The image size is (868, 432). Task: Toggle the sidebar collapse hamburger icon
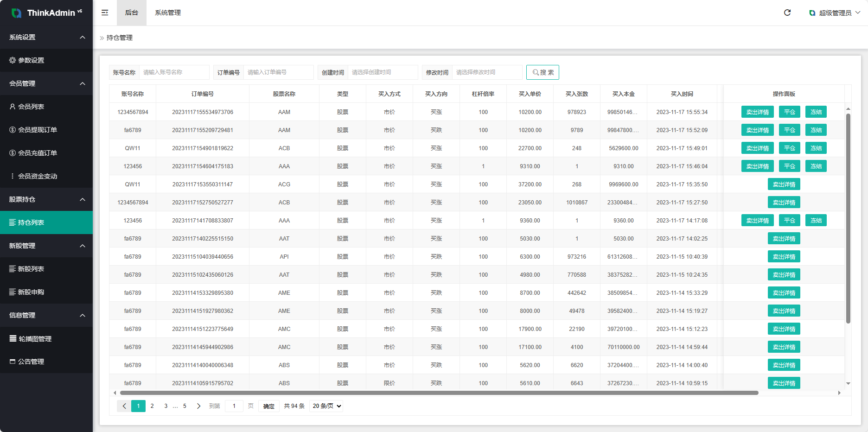tap(105, 13)
